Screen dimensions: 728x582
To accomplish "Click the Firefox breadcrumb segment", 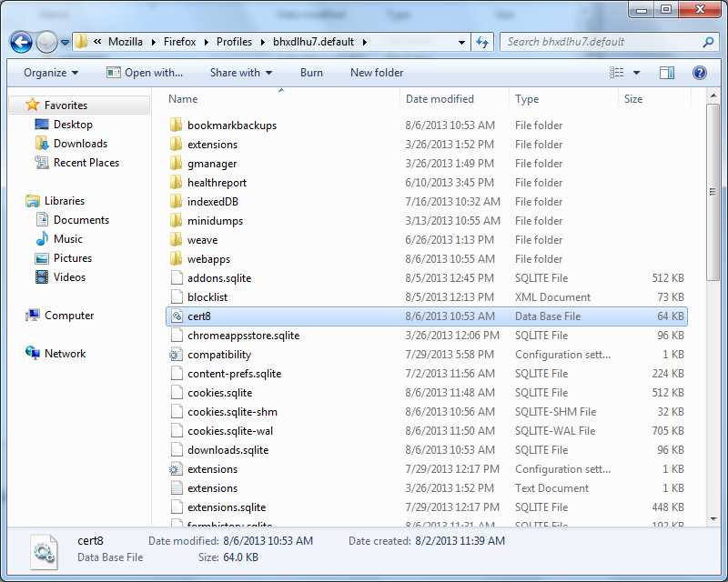I will pos(179,42).
